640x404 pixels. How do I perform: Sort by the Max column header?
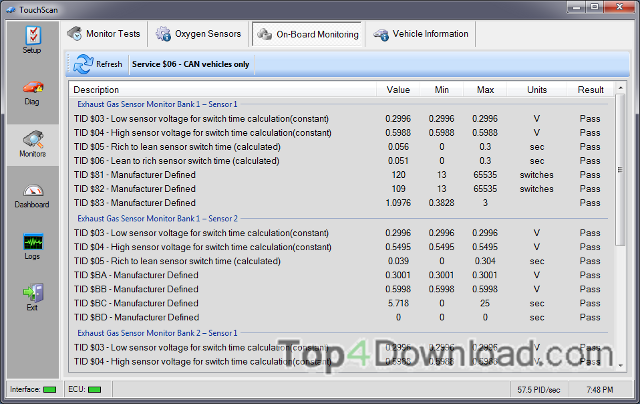point(485,90)
